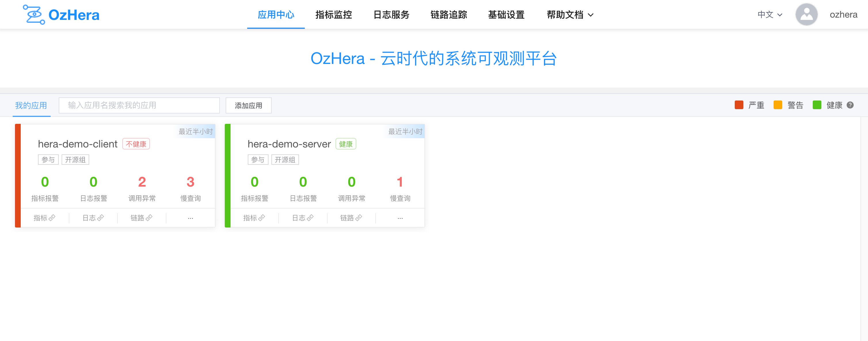Open more options (…) on hera-demo-server card
This screenshot has width=868, height=341.
point(400,218)
